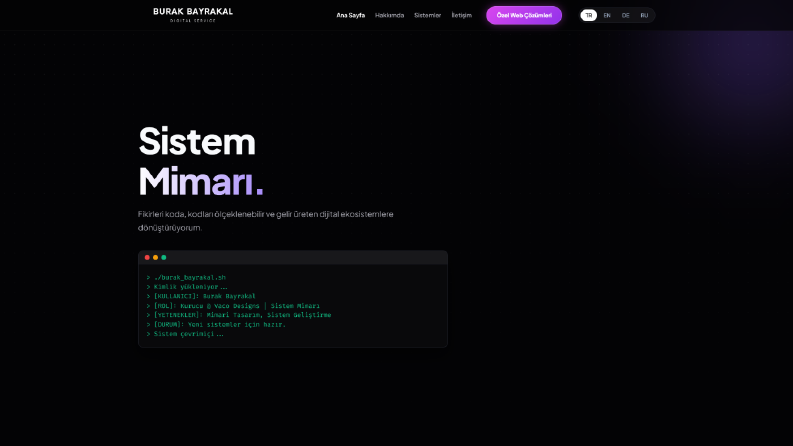Click the Mimarı. heading word
Image resolution: width=793 pixels, height=446 pixels.
click(201, 181)
